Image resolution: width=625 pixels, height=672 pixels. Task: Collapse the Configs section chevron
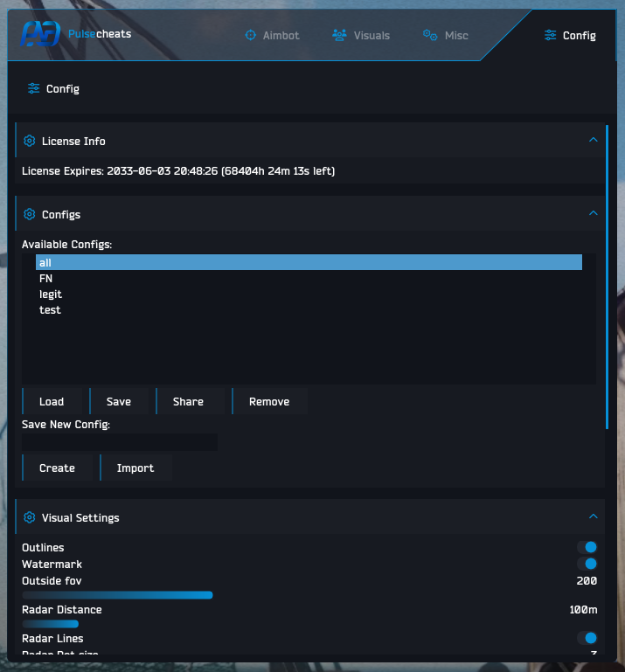594,213
